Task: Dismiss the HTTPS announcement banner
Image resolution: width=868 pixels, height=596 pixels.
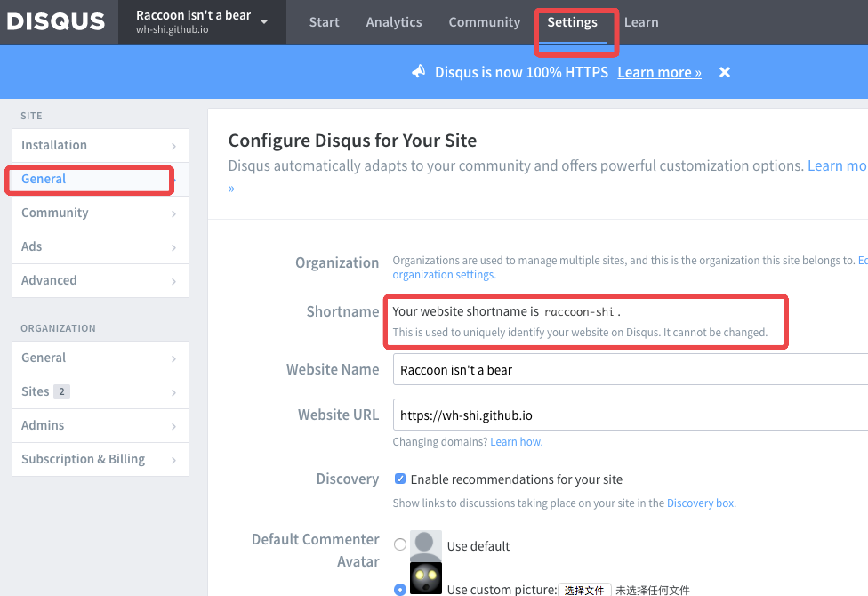Action: pyautogui.click(x=724, y=72)
